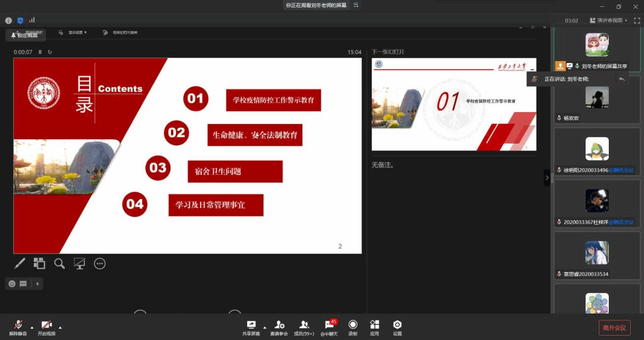Click the Share Screen button
The image size is (644, 340).
coord(251,327)
